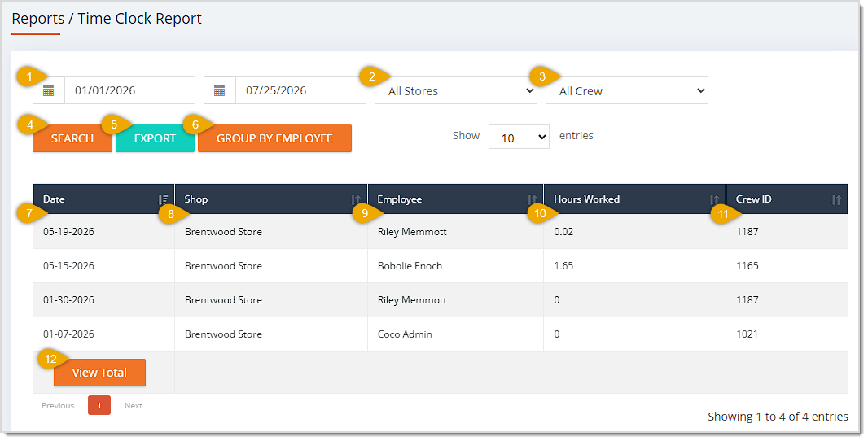This screenshot has width=868, height=441.
Task: Click hours value 0 in 01-30-2026 row
Action: coord(557,300)
